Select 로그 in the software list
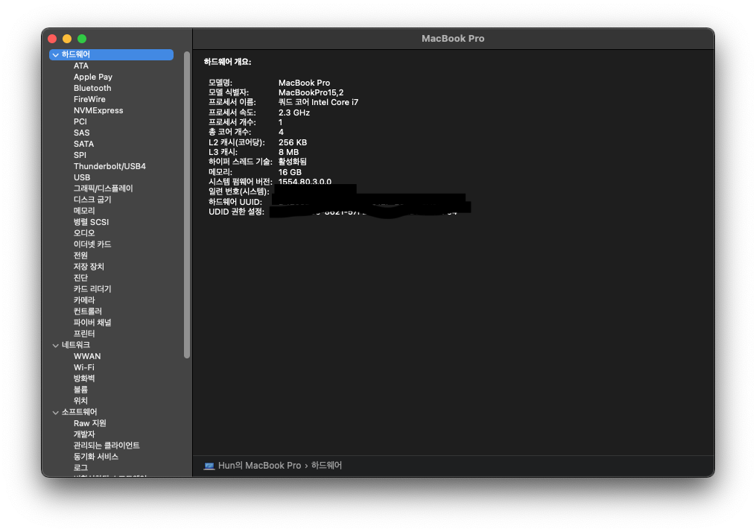Viewport: 756px width, 532px height. 80,467
